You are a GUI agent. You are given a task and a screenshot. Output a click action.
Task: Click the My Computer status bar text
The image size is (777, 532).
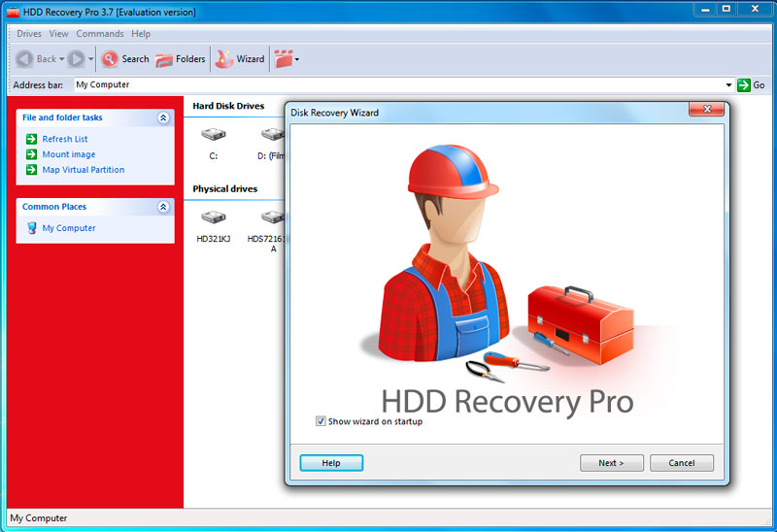tap(39, 518)
